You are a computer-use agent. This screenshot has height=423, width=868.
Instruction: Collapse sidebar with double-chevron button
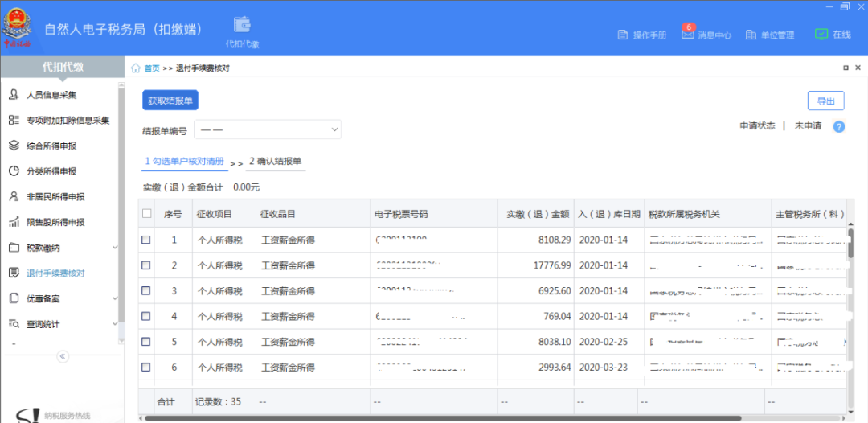pyautogui.click(x=63, y=356)
